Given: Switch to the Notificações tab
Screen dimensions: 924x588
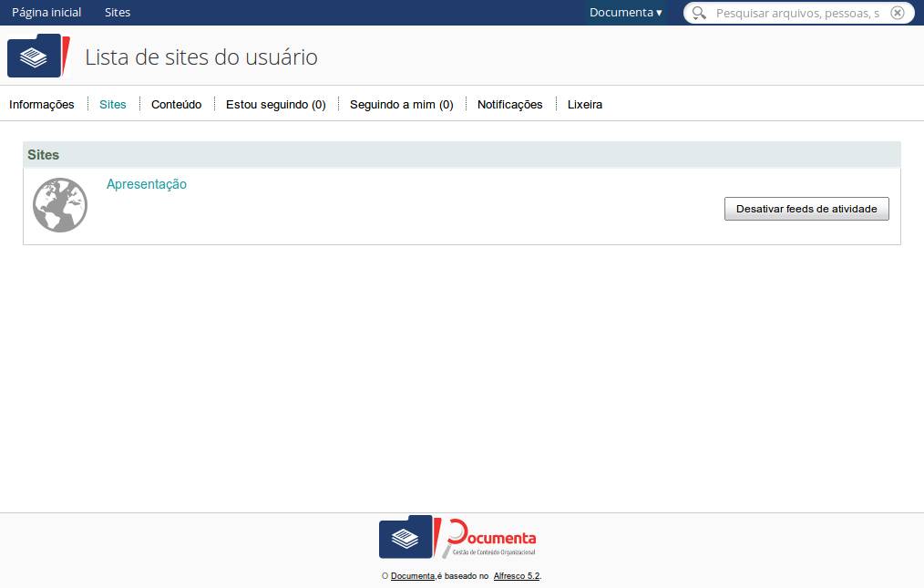Looking at the screenshot, I should 509,105.
